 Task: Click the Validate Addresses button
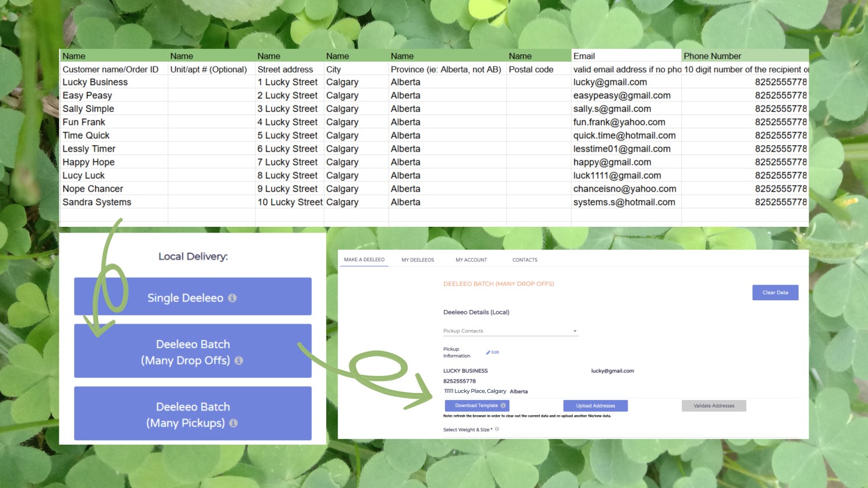point(714,406)
